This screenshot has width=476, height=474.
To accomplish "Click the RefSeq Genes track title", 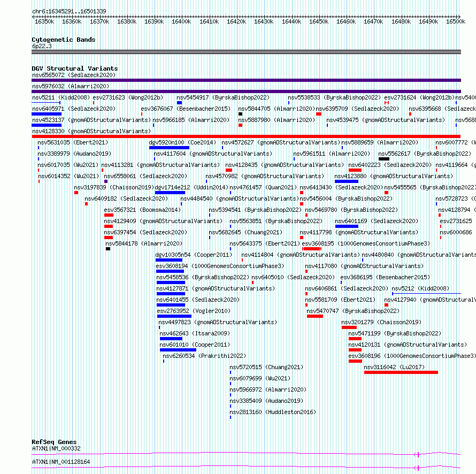I will [x=54, y=442].
